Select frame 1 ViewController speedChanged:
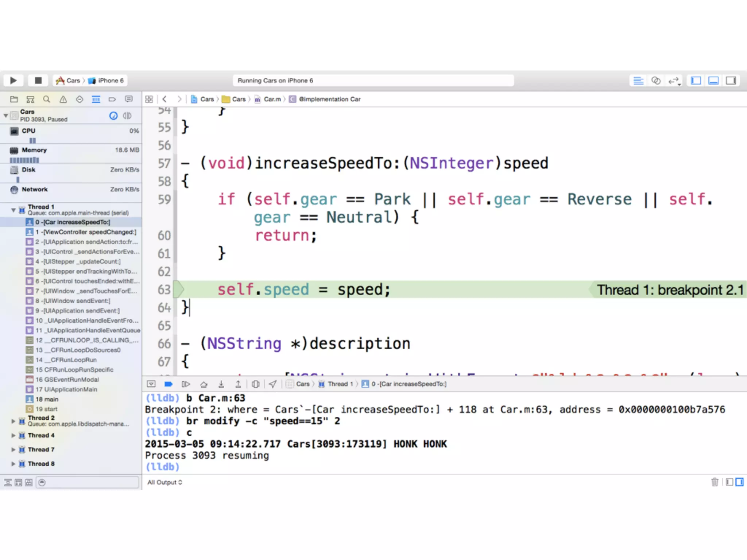 point(86,232)
